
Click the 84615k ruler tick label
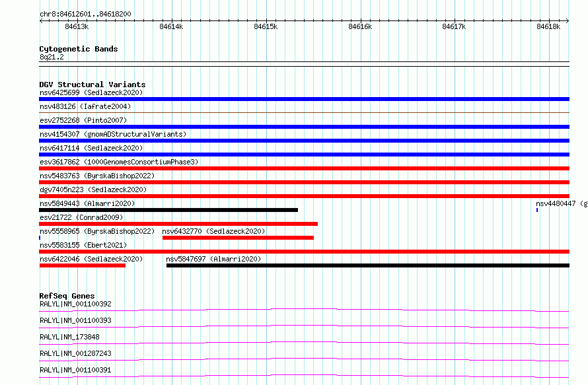[x=266, y=26]
